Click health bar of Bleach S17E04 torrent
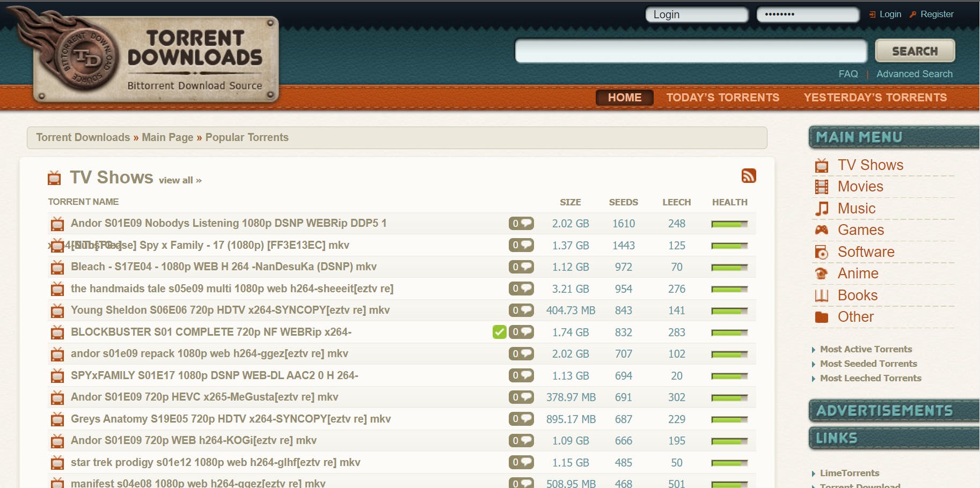This screenshot has height=488, width=980. point(729,268)
